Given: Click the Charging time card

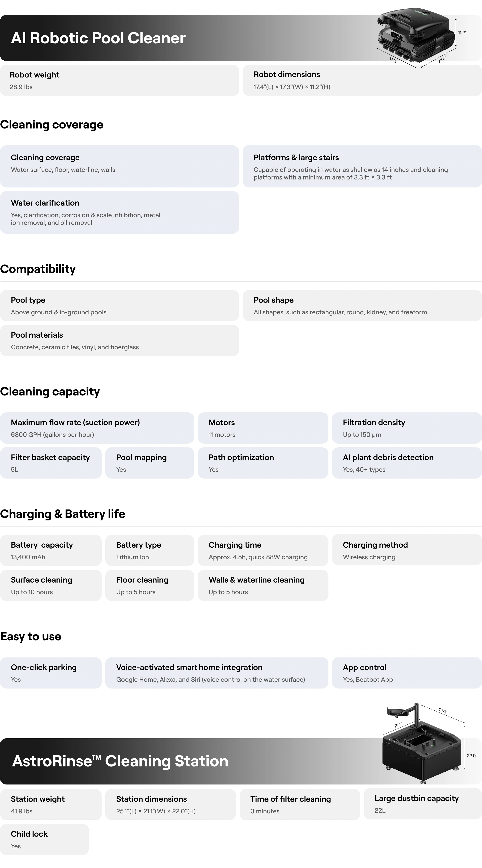Looking at the screenshot, I should coord(263,550).
